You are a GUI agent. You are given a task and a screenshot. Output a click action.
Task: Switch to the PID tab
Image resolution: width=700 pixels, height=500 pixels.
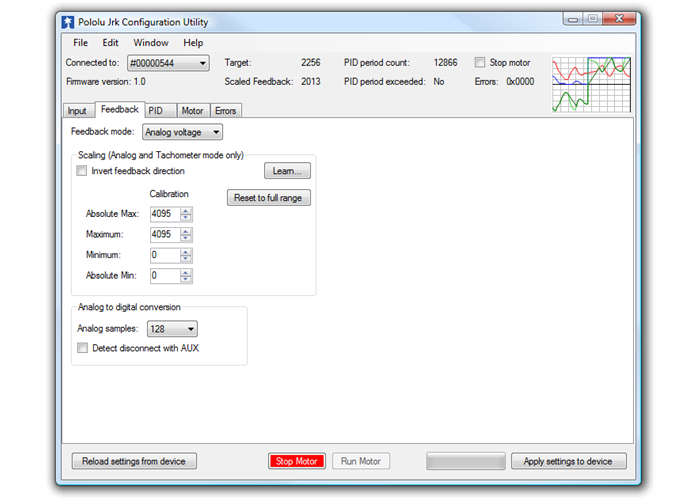point(156,111)
